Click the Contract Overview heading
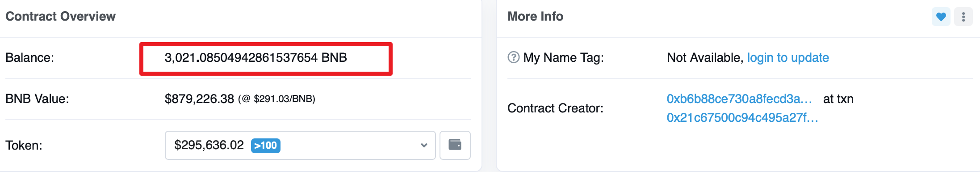The width and height of the screenshot is (980, 172). 60,17
